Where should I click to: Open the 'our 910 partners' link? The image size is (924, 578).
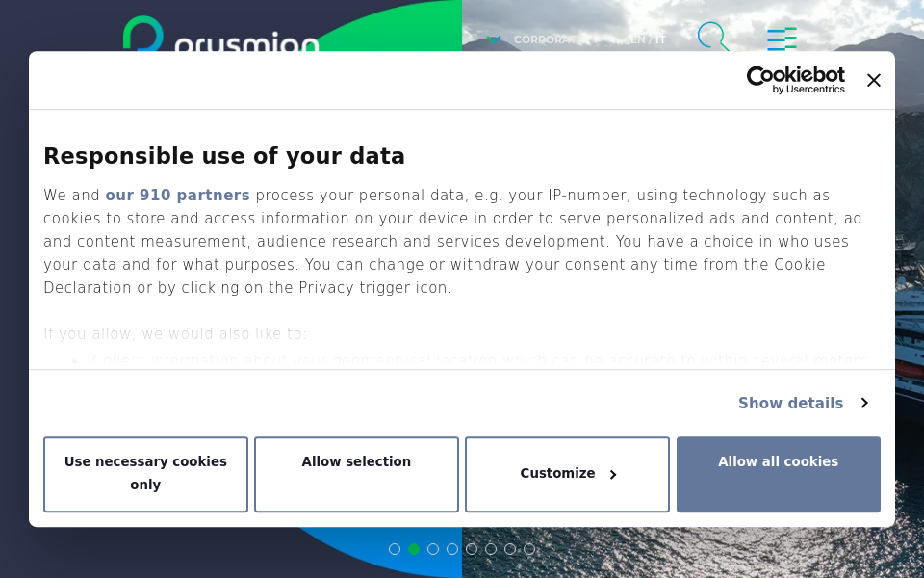[177, 195]
